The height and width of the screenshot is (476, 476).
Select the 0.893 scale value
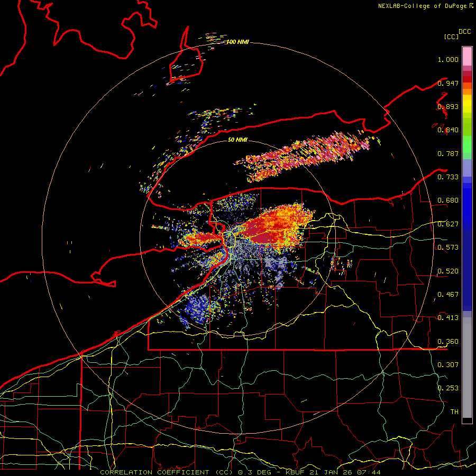pyautogui.click(x=448, y=106)
